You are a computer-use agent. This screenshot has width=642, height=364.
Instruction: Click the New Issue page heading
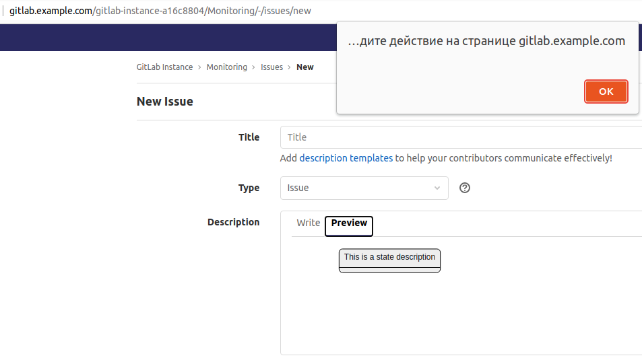click(x=164, y=102)
